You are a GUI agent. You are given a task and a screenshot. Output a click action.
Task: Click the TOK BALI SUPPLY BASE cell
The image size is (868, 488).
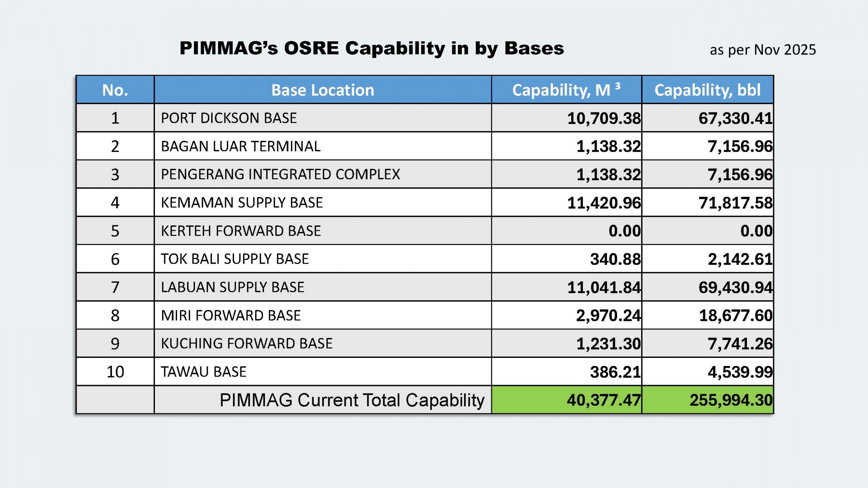coord(235,259)
